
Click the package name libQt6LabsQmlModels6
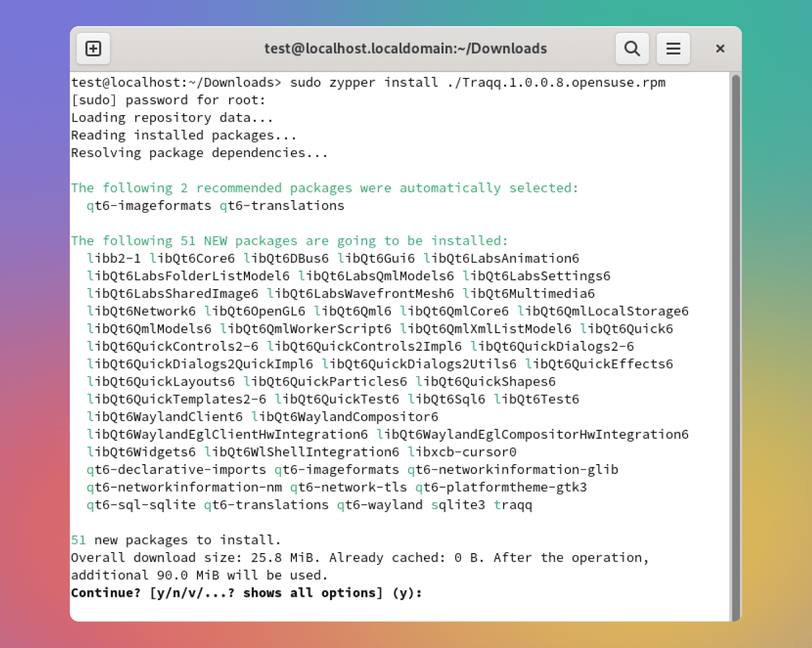[x=376, y=276]
